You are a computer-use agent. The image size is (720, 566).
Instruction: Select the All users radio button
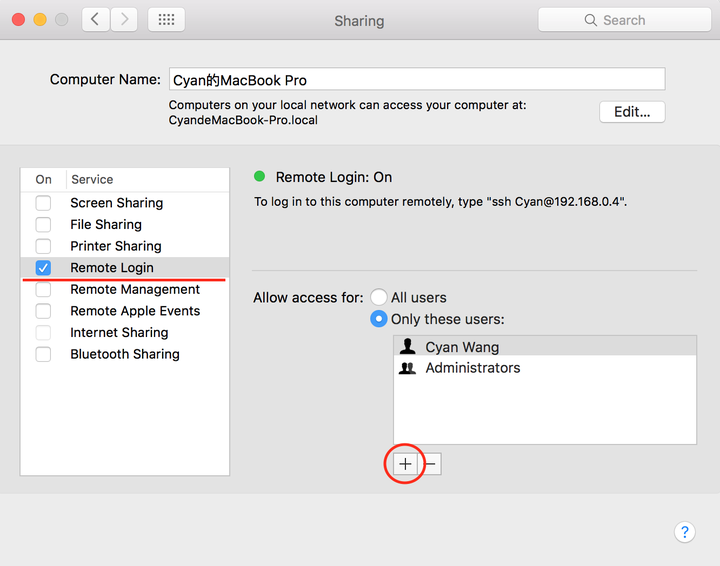pos(378,297)
